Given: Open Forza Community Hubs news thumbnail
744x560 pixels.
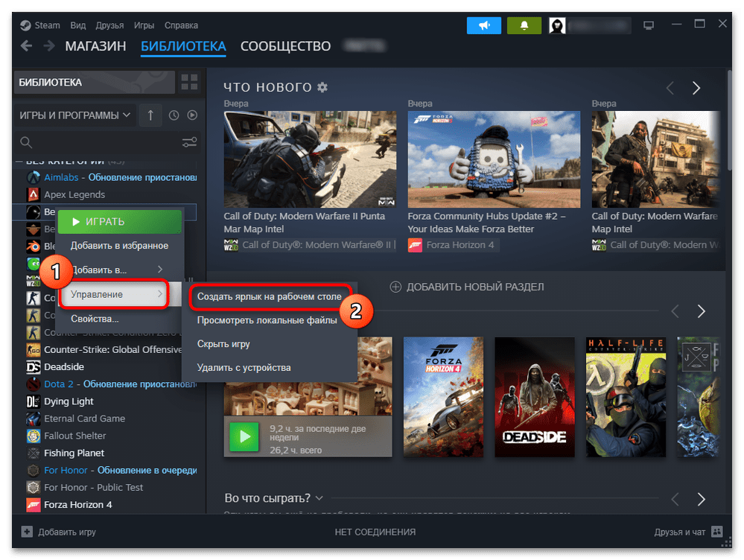Looking at the screenshot, I should 494,159.
